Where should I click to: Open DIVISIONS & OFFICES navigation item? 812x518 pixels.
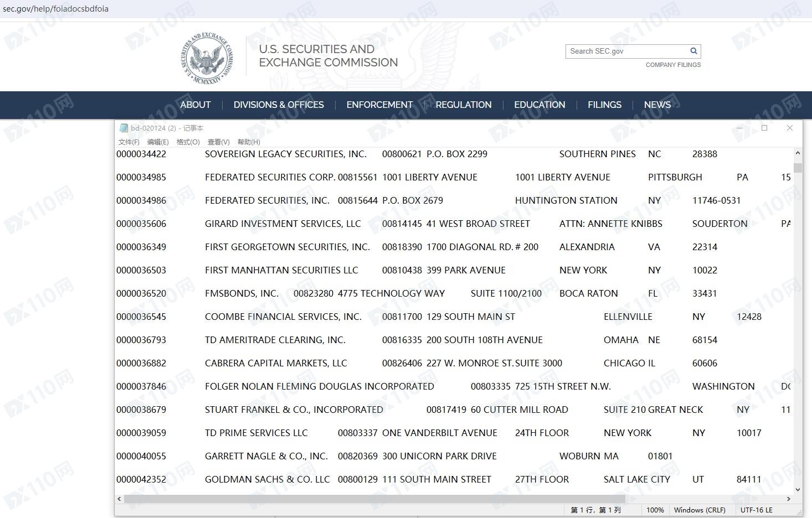pyautogui.click(x=279, y=105)
